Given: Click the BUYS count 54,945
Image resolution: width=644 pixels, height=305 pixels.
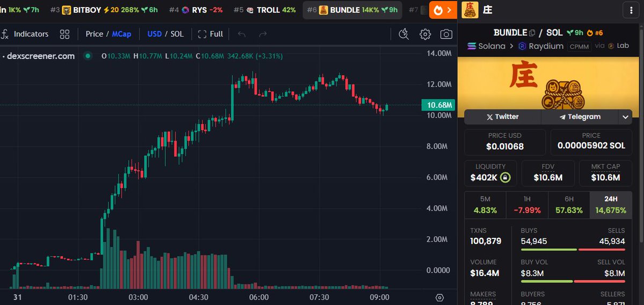Looking at the screenshot, I should coord(534,241).
